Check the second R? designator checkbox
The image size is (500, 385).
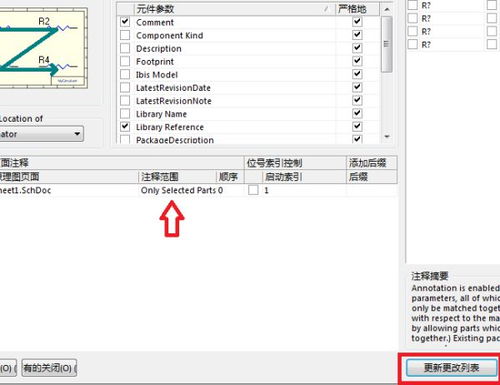point(413,18)
